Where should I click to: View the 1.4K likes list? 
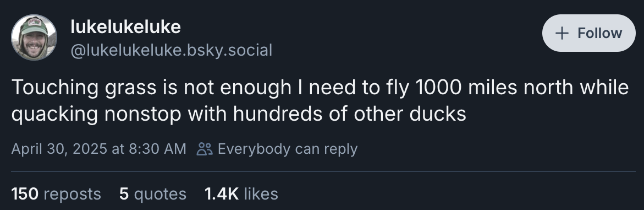point(241,193)
